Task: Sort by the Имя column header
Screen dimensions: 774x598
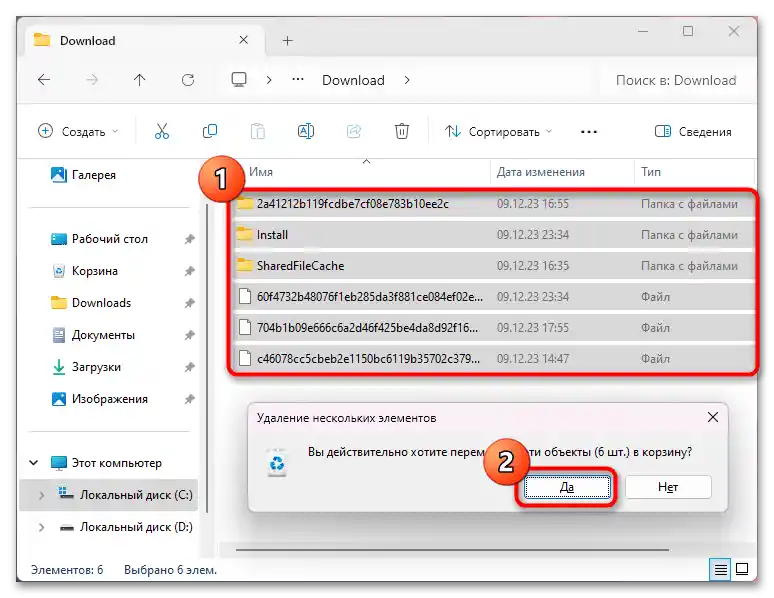Action: click(x=261, y=172)
